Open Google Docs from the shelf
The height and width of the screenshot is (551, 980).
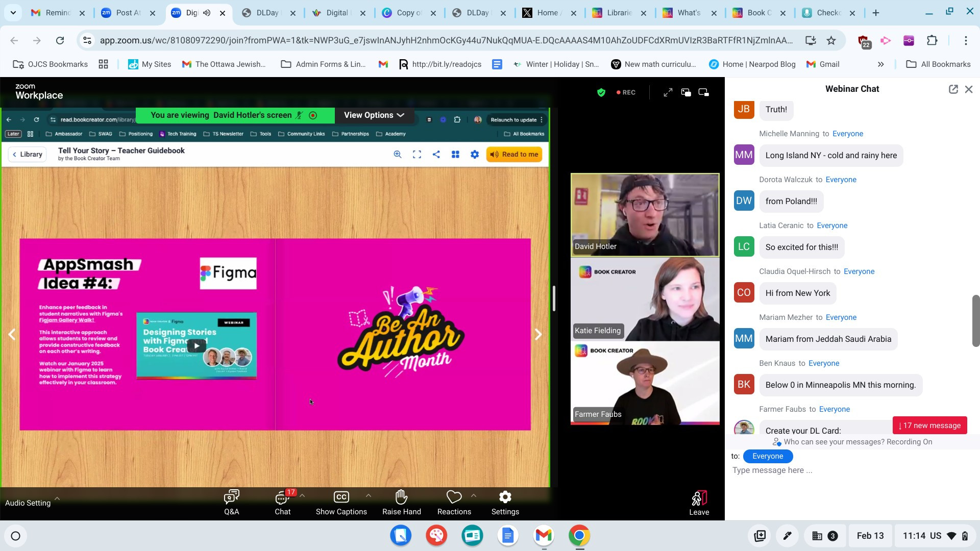click(508, 535)
